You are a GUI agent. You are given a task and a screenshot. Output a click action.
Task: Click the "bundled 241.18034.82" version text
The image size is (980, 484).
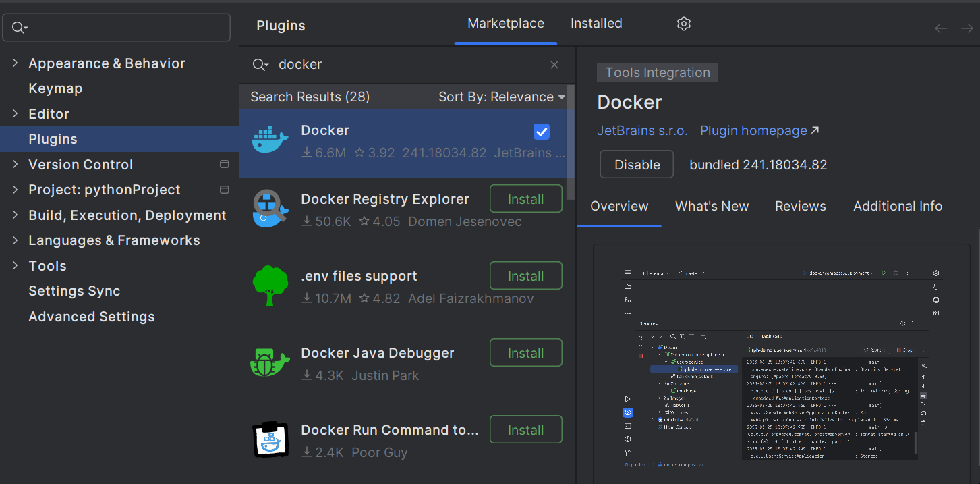pos(758,165)
